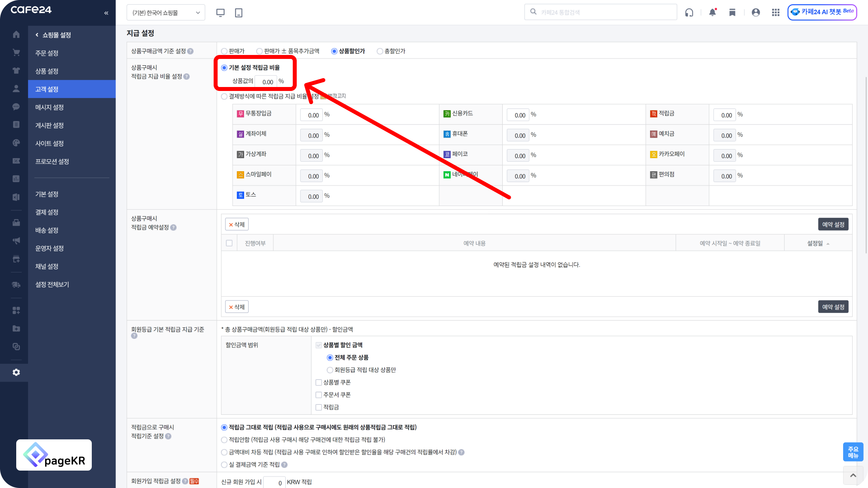Screen dimensions: 868x488
Task: Select 회원등급 적립 대상 상품만 radio
Action: point(330,370)
